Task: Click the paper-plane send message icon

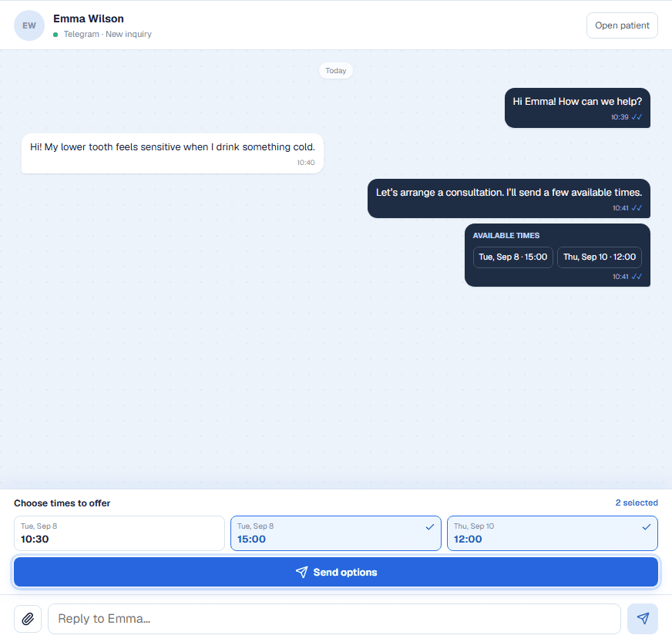Action: [x=643, y=618]
